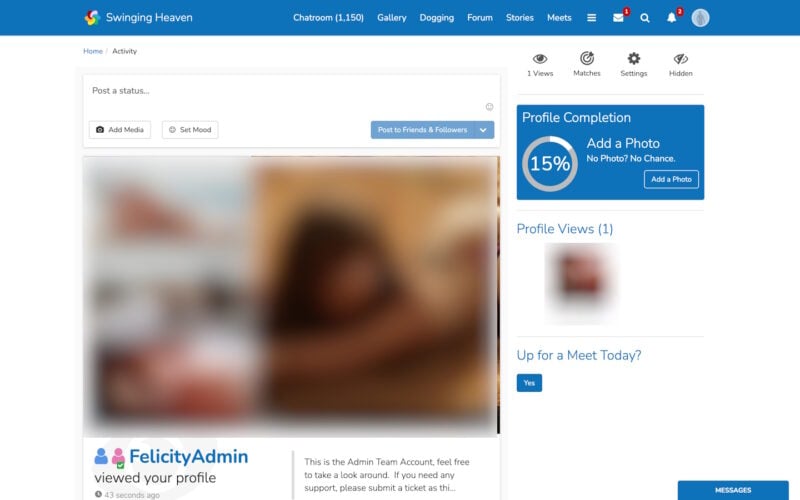Click the Profile Views (1) heading
This screenshot has height=500, width=800.
[x=565, y=229]
